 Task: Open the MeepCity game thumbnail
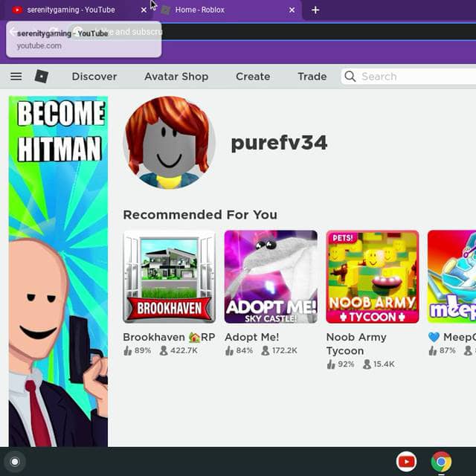tap(451, 277)
